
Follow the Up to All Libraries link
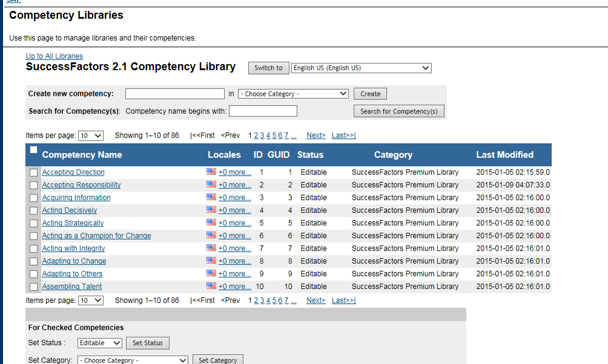click(55, 56)
